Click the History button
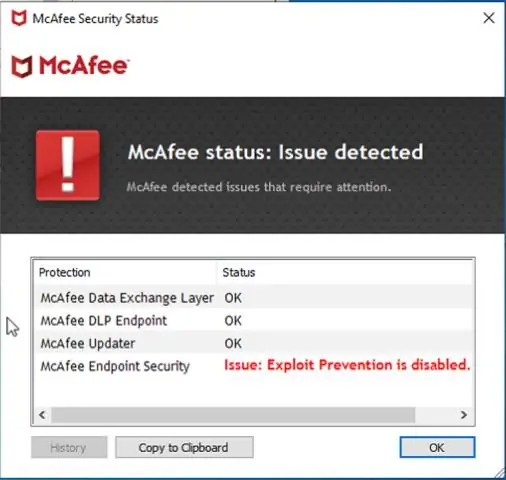Screen dimensions: 506x480 [69, 447]
